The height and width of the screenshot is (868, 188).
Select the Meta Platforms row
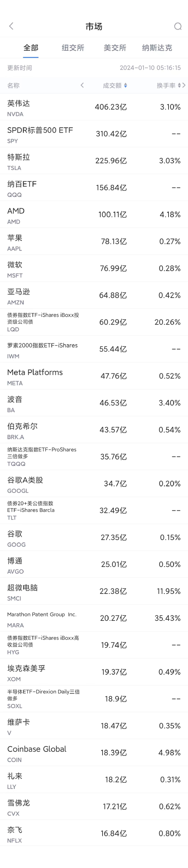coord(94,376)
